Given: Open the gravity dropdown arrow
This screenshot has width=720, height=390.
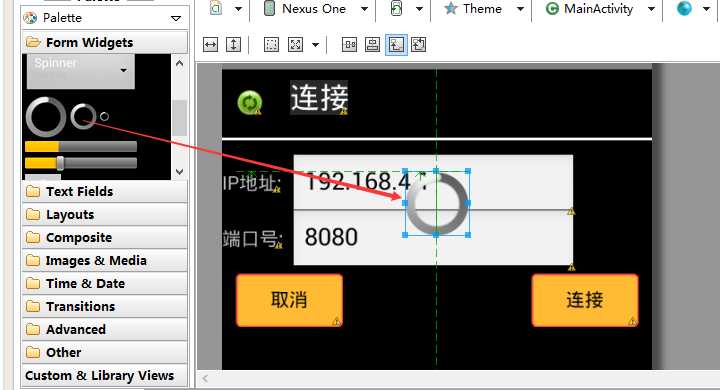Looking at the screenshot, I should tap(315, 45).
